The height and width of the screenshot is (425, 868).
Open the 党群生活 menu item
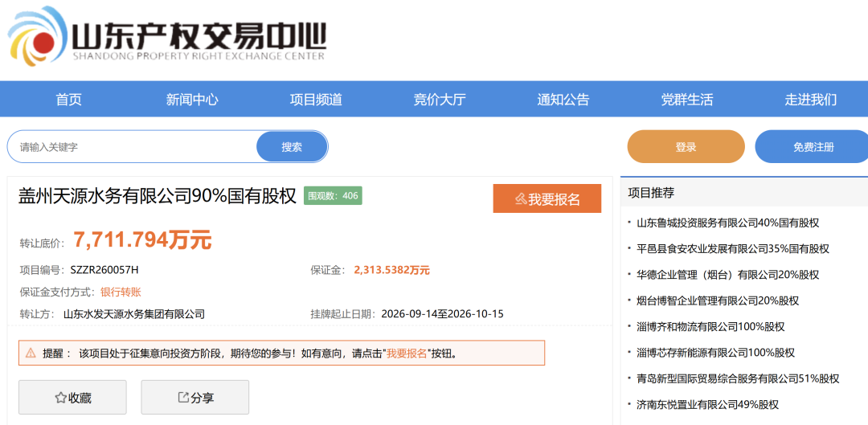tap(687, 100)
